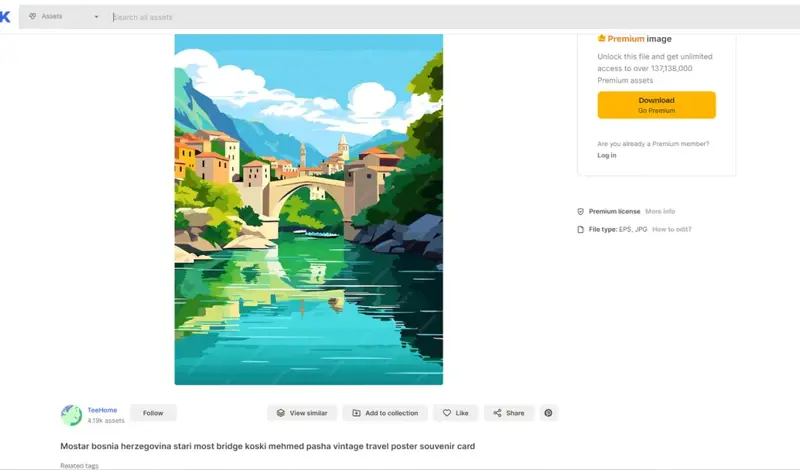This screenshot has height=470, width=800.
Task: Click the File type document icon
Action: [580, 230]
